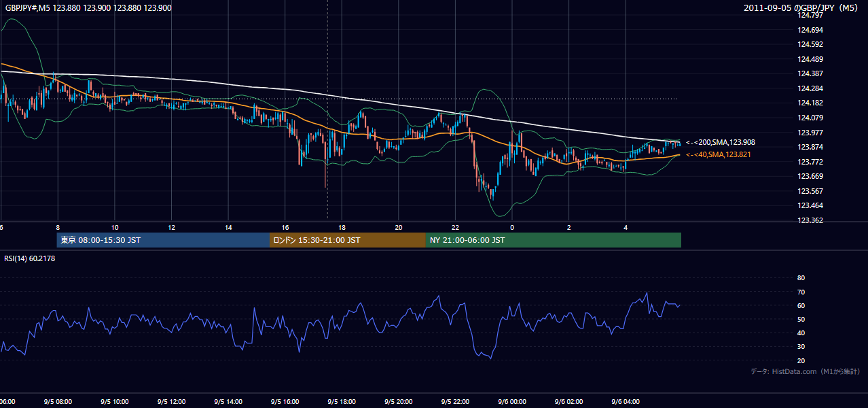This screenshot has height=408, width=868.
Task: Click the RSI level 80 label
Action: (801, 278)
